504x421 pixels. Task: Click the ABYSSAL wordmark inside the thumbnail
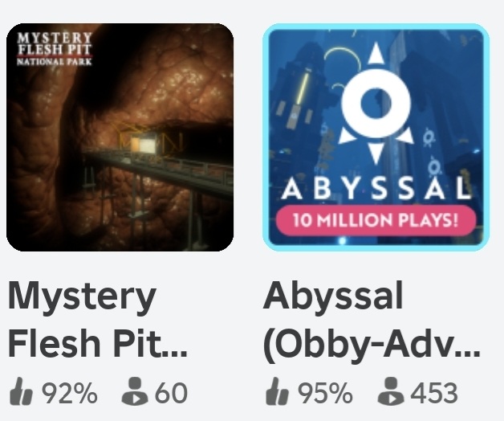pyautogui.click(x=376, y=188)
